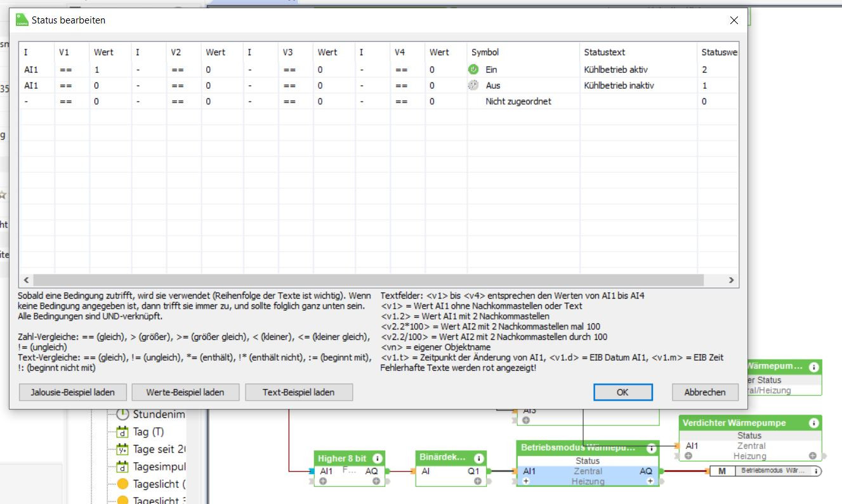Select the Higher 8 bit block title

click(343, 458)
